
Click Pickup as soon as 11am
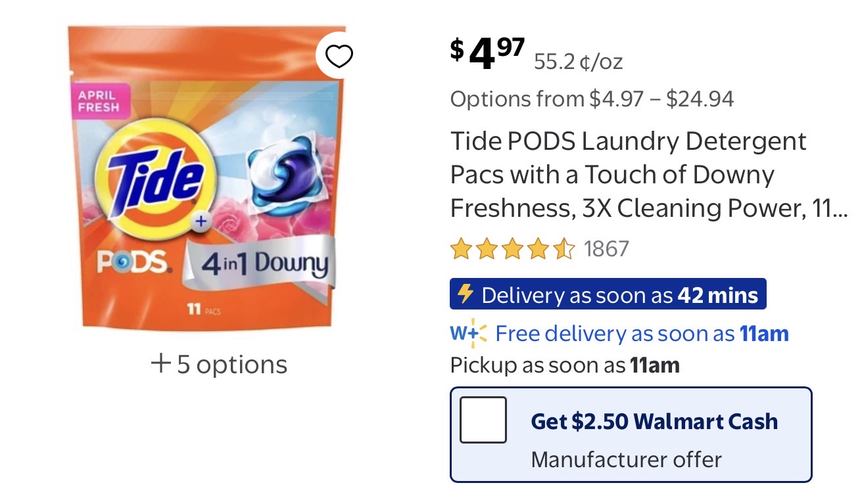coord(565,365)
